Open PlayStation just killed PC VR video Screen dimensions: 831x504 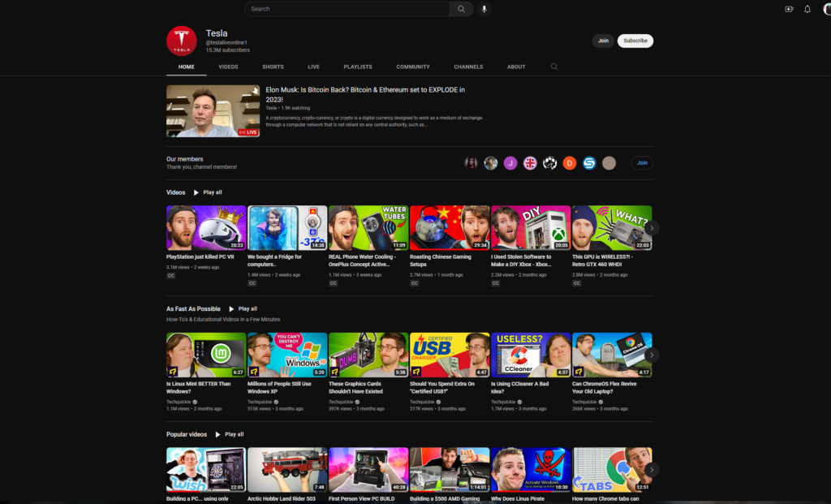point(206,227)
